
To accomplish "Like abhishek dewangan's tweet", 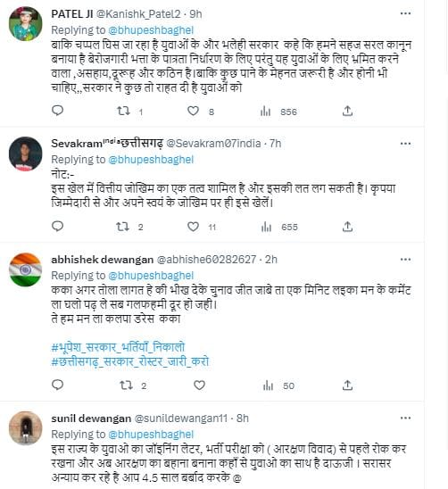I will (199, 385).
